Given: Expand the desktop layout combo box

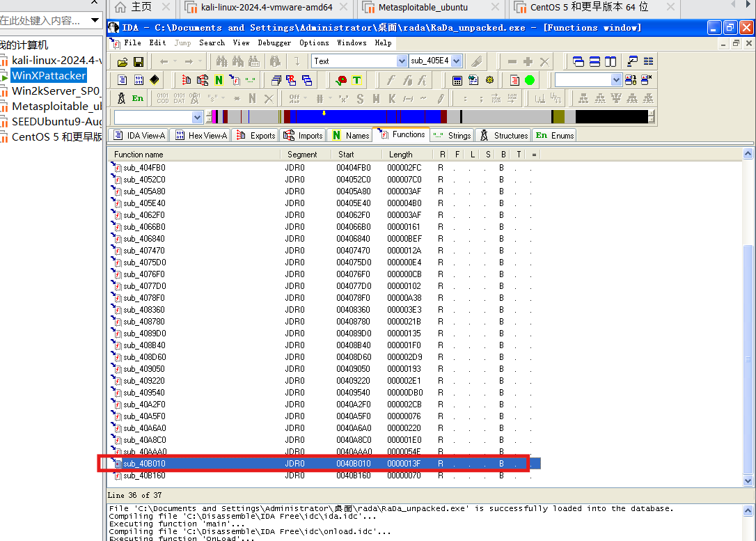Looking at the screenshot, I should tap(616, 80).
